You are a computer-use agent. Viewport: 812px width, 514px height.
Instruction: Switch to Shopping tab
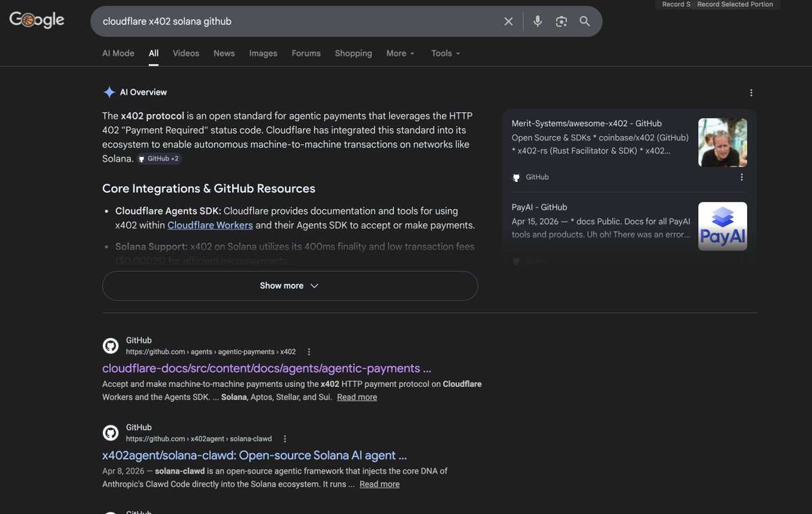click(x=353, y=53)
